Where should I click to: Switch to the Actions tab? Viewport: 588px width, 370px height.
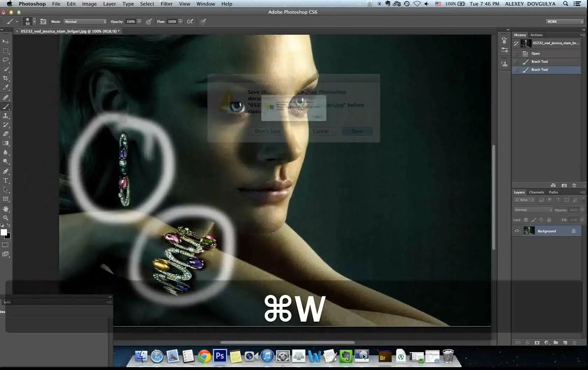pyautogui.click(x=536, y=35)
